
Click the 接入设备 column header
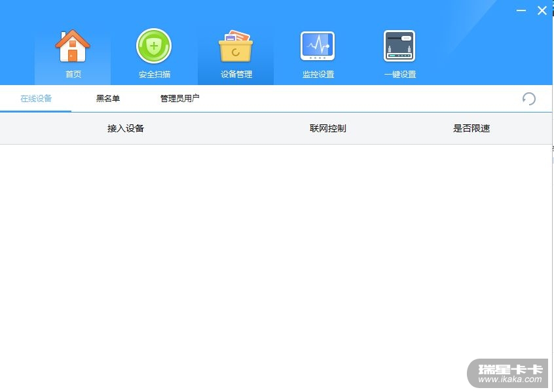click(x=126, y=128)
